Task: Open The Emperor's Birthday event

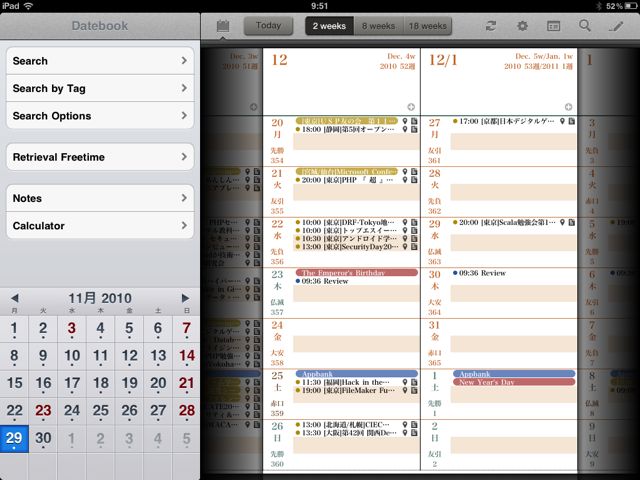Action: point(357,273)
